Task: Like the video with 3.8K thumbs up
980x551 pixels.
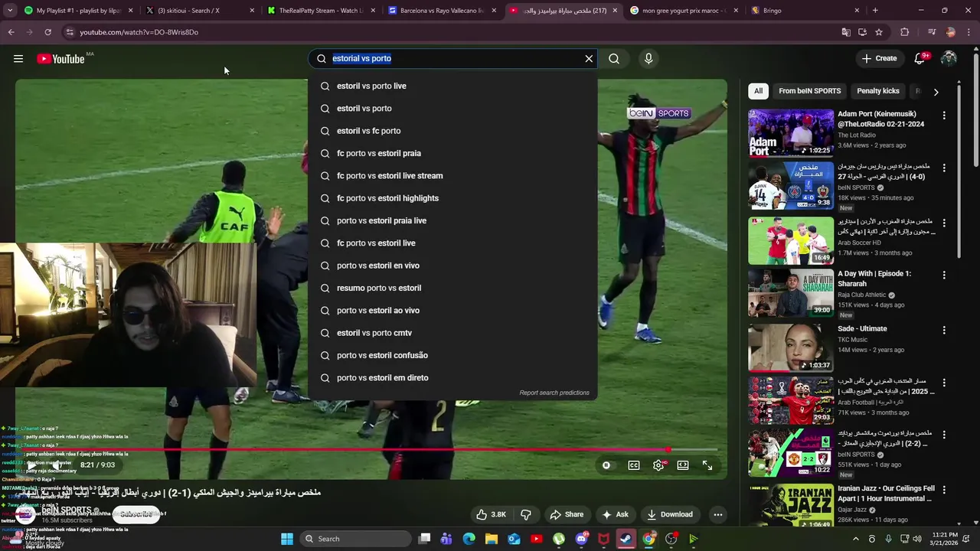Action: [x=491, y=515]
